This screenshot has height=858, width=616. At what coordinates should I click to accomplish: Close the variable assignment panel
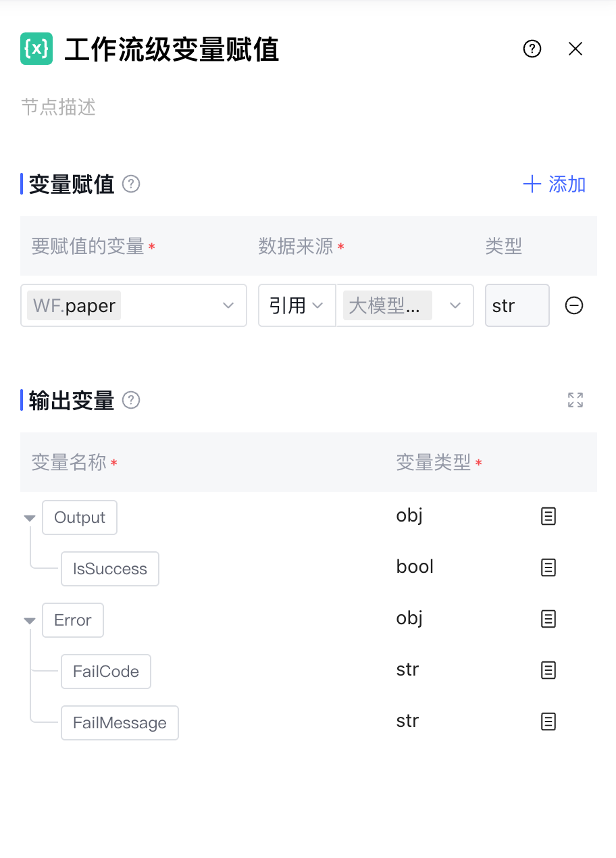[575, 49]
